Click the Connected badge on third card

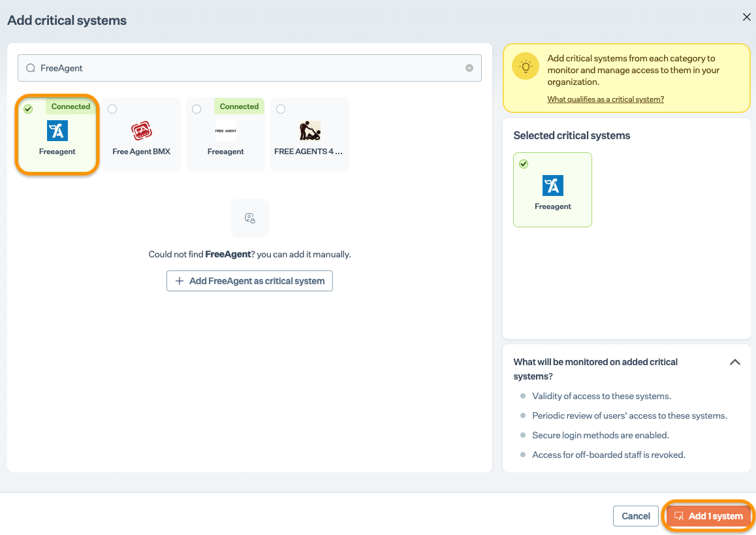(x=239, y=106)
